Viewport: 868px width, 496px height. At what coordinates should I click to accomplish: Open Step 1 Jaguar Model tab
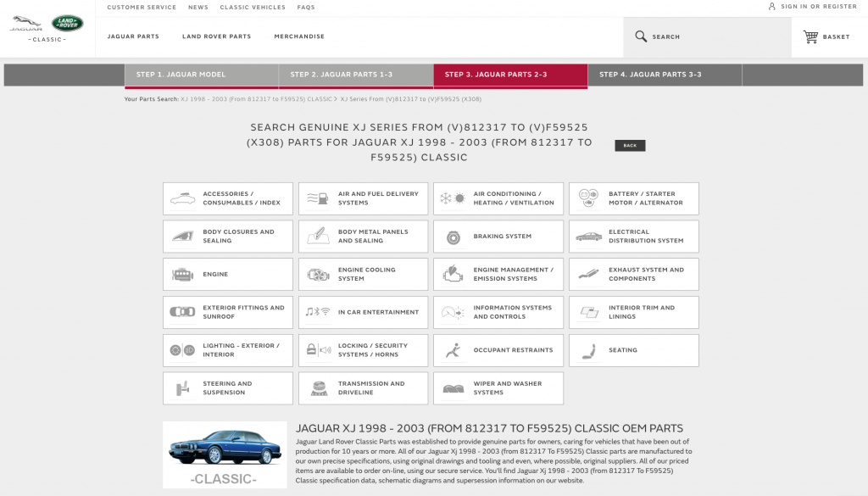[202, 75]
